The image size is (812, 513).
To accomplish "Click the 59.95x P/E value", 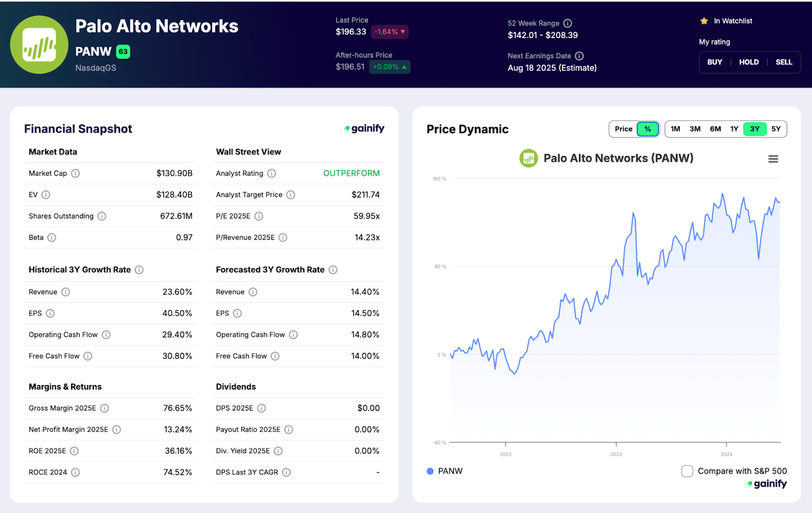I will (x=366, y=216).
